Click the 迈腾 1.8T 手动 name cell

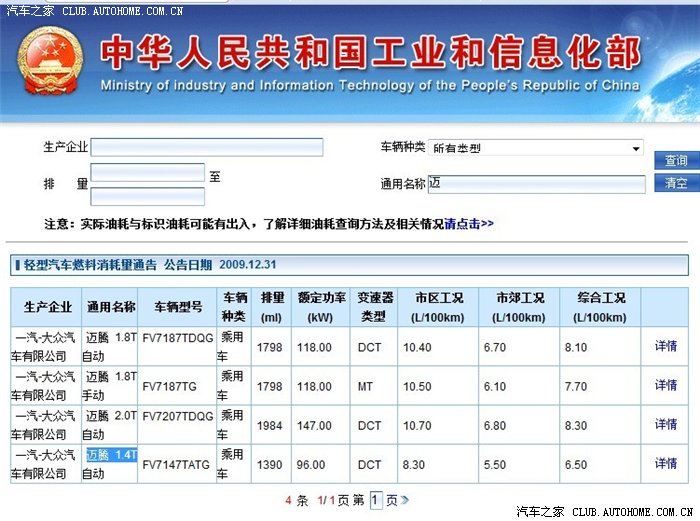pos(110,386)
